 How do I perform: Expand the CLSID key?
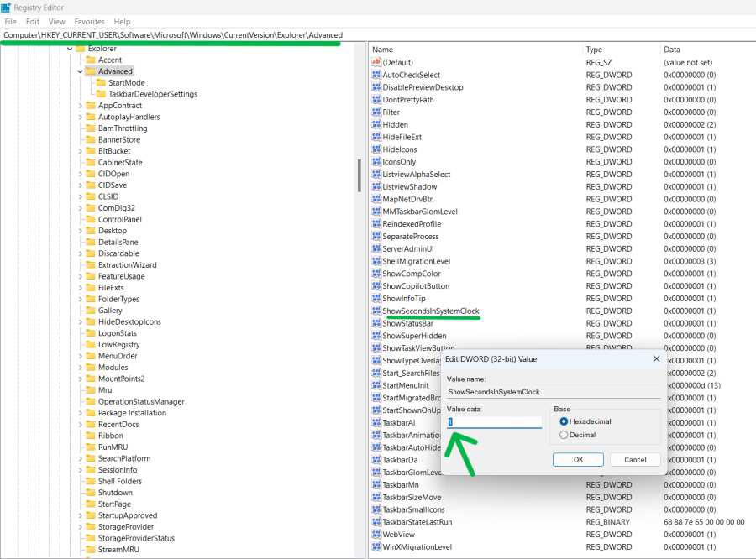80,196
